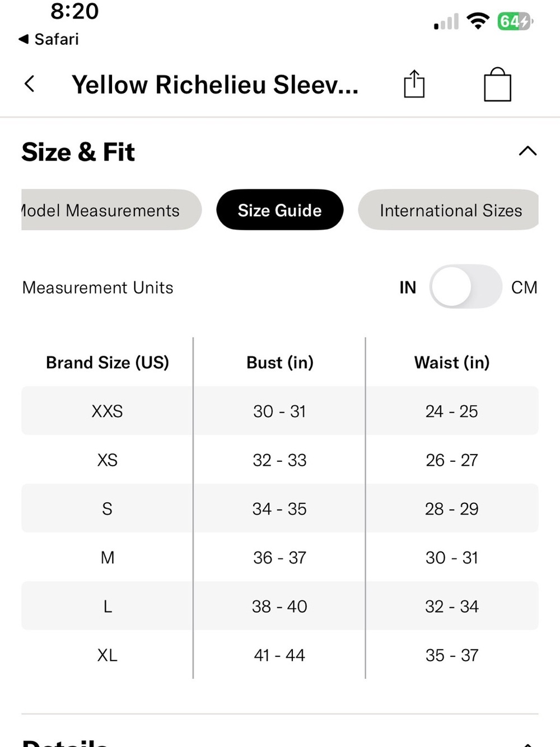Image resolution: width=560 pixels, height=747 pixels.
Task: Tap the XXS size row
Action: click(x=279, y=411)
